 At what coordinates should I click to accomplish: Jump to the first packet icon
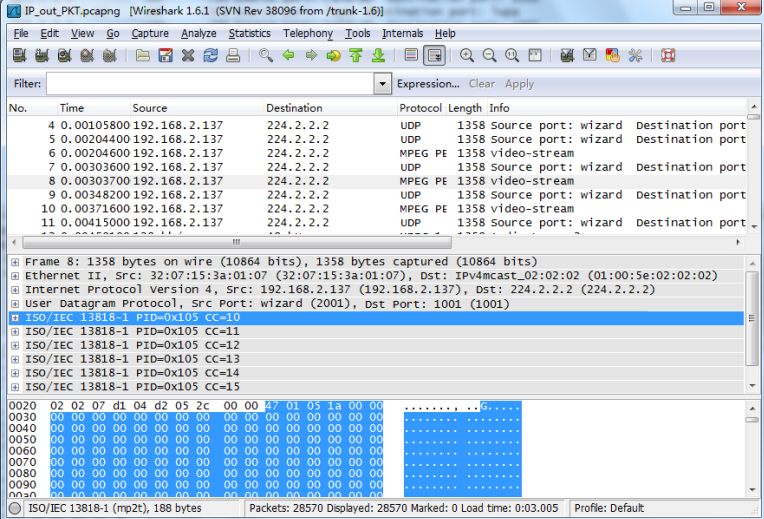[x=356, y=57]
